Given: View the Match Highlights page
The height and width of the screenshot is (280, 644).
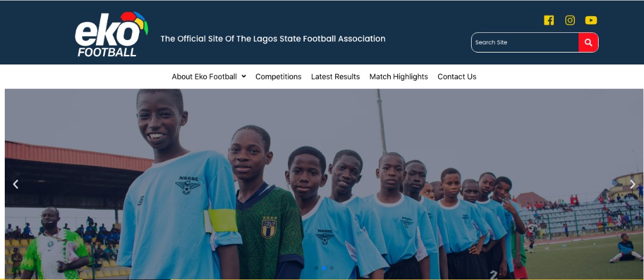Looking at the screenshot, I should coord(398,76).
